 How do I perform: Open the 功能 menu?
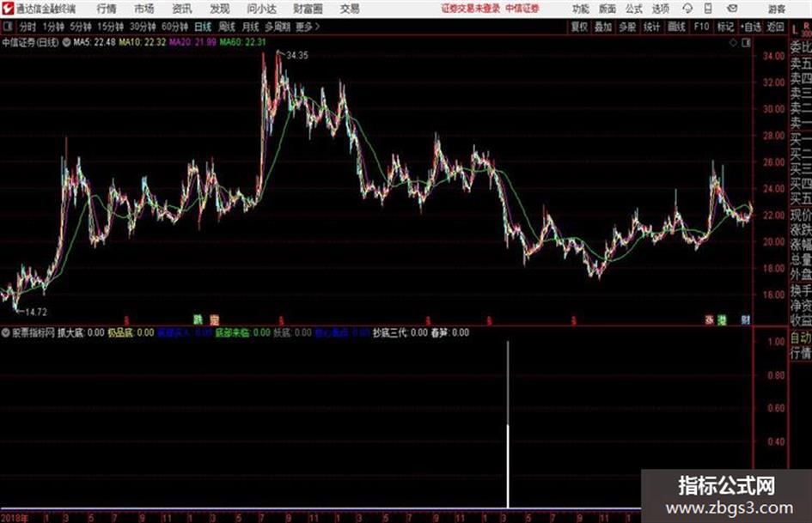click(x=581, y=9)
